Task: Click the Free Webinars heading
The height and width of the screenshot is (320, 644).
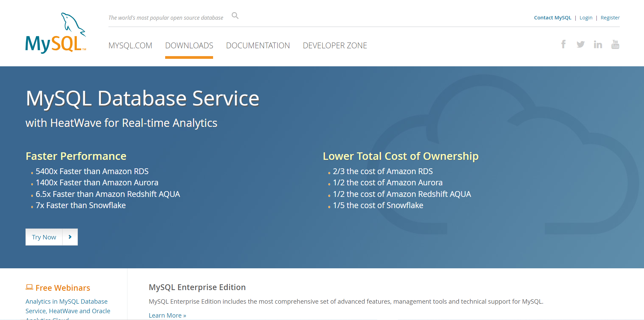Action: click(63, 288)
